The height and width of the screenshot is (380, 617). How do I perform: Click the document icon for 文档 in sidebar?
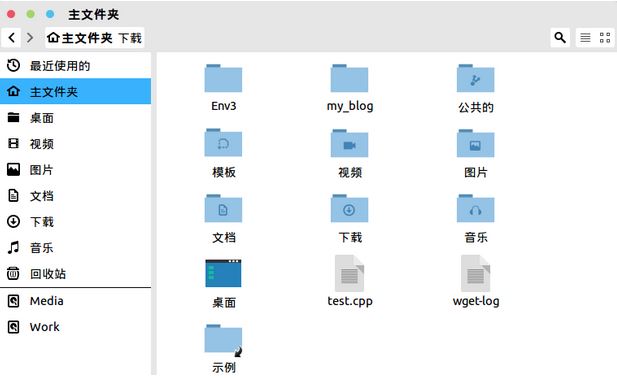coord(13,196)
